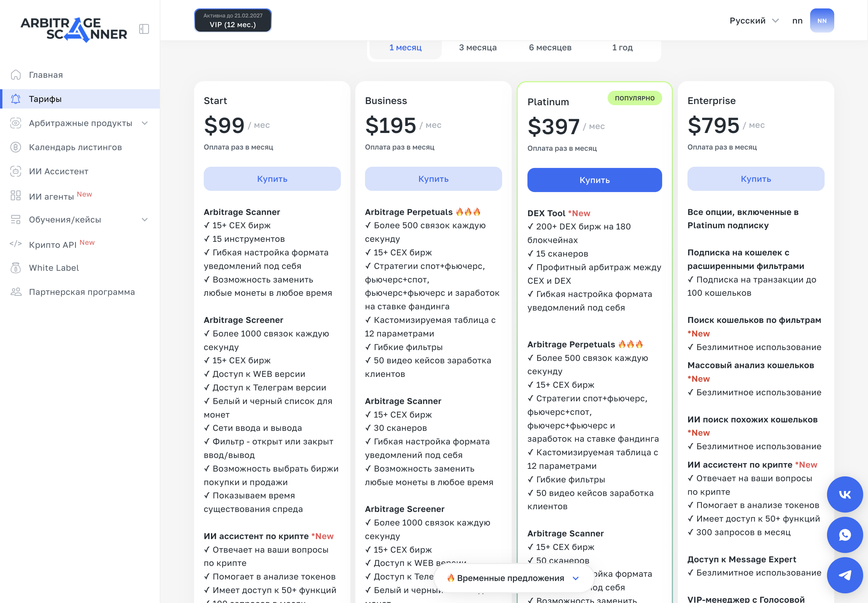Select the 1 год billing period tab
This screenshot has height=603, width=868.
tap(622, 48)
